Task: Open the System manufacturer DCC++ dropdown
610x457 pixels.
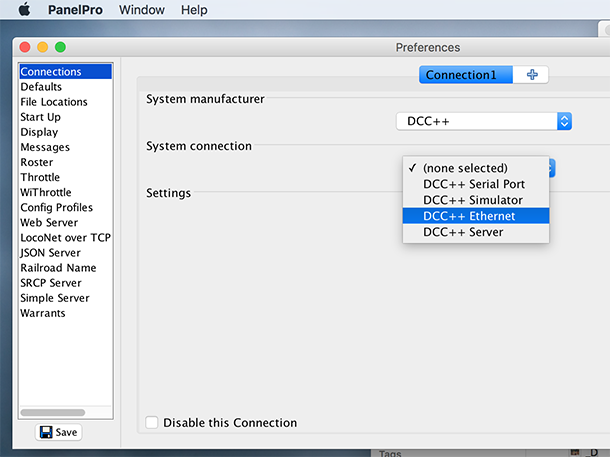Action: click(484, 121)
